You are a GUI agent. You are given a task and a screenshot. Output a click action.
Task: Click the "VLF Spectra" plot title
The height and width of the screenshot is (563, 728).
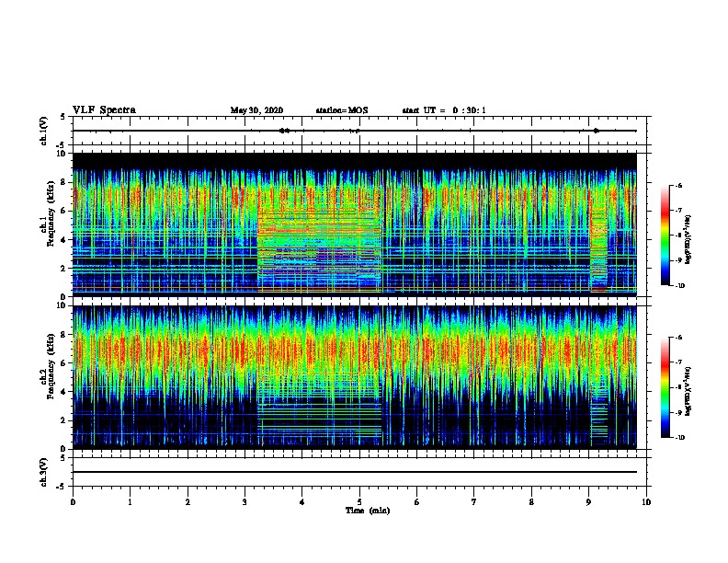(104, 110)
